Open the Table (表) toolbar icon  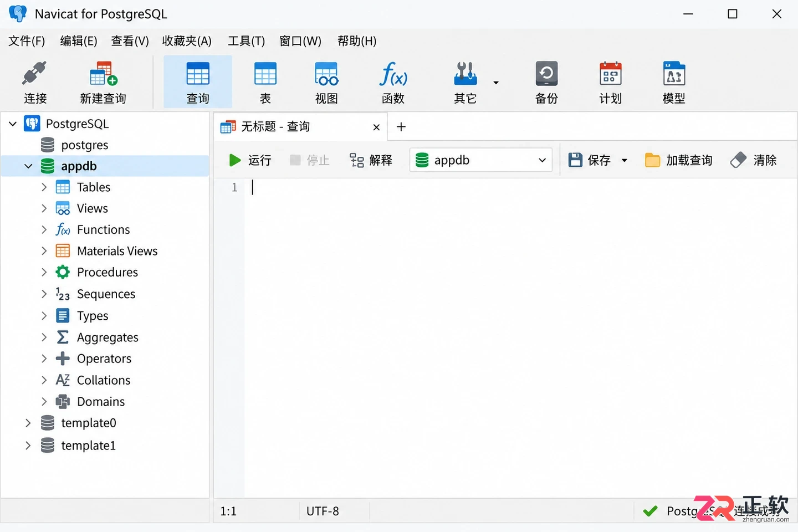pos(265,83)
